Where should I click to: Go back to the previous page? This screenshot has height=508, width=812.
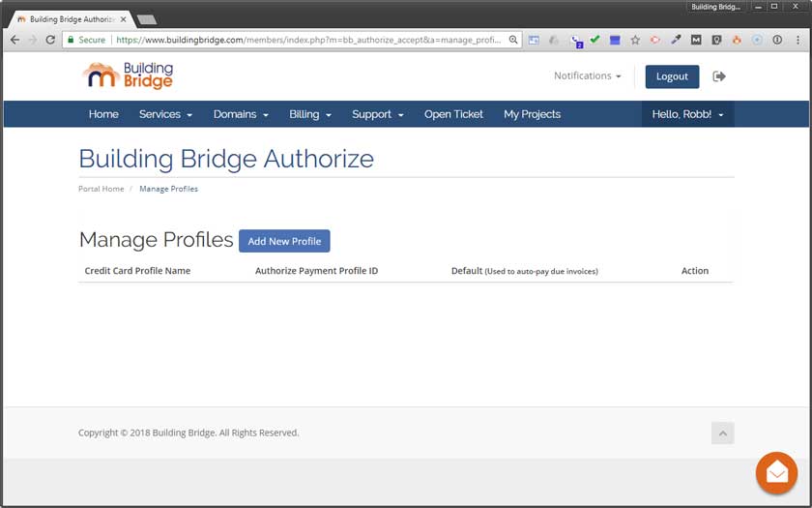point(15,40)
